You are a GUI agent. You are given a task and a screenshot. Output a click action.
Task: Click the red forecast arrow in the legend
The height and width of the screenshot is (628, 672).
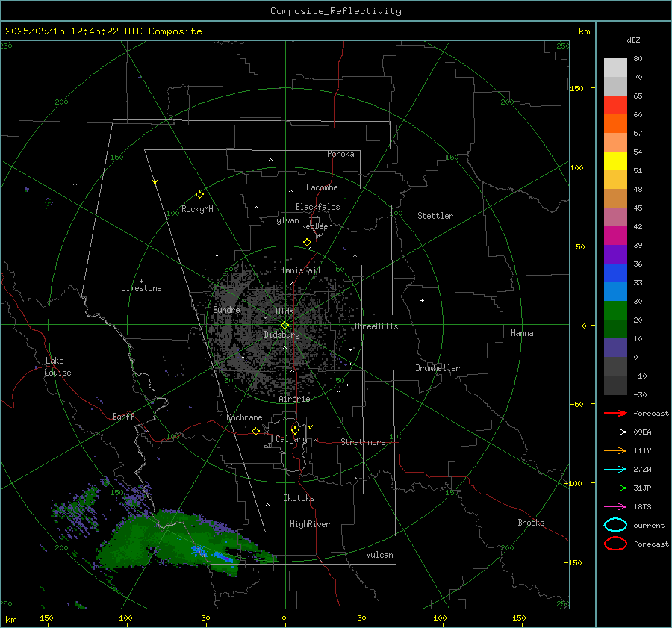click(x=615, y=413)
